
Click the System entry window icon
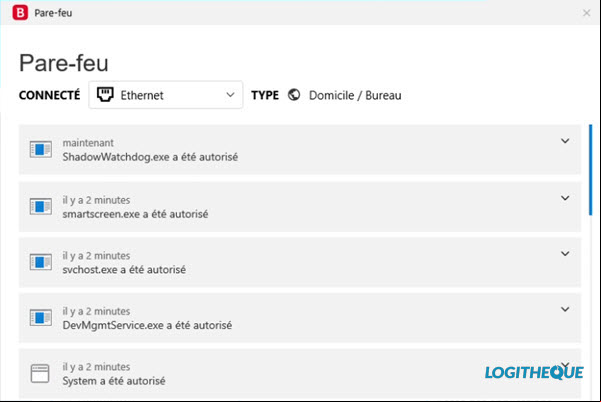coord(40,373)
